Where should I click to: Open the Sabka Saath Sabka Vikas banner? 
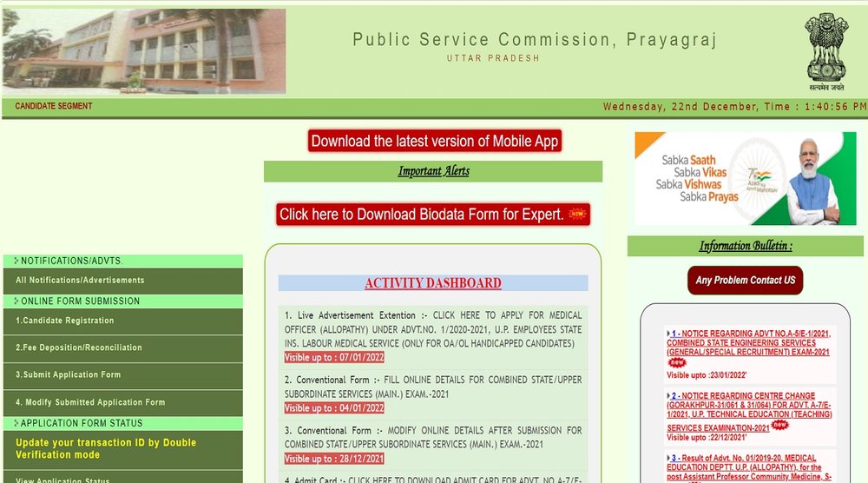[x=745, y=179]
